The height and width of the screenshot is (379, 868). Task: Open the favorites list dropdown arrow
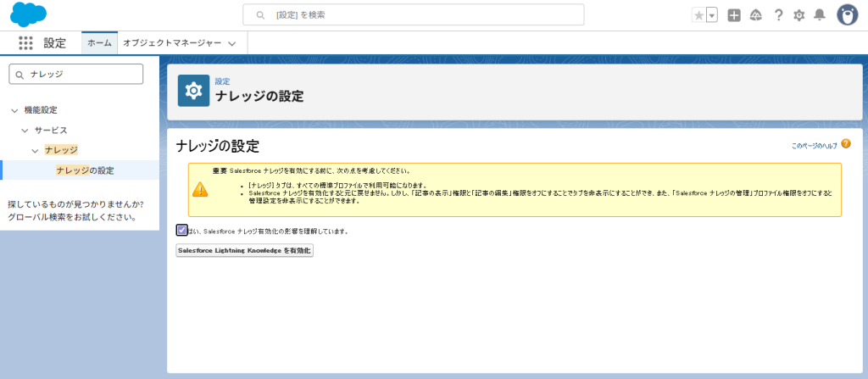click(712, 15)
